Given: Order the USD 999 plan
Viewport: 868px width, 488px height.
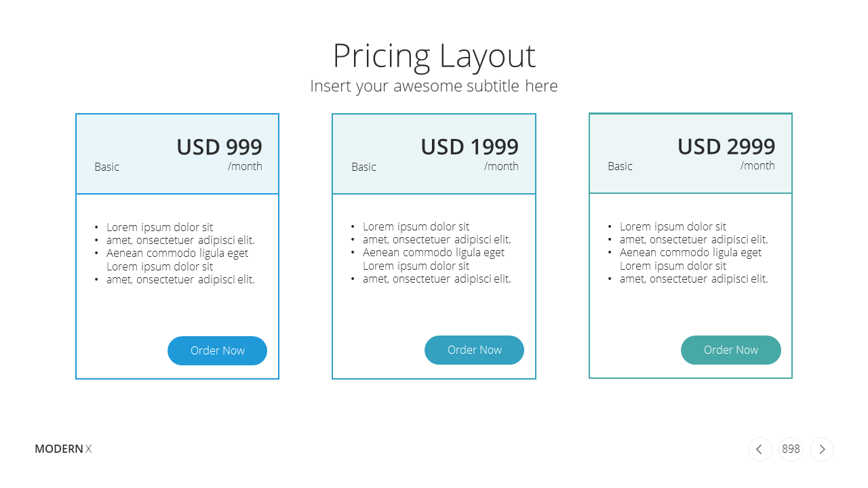Looking at the screenshot, I should [217, 350].
